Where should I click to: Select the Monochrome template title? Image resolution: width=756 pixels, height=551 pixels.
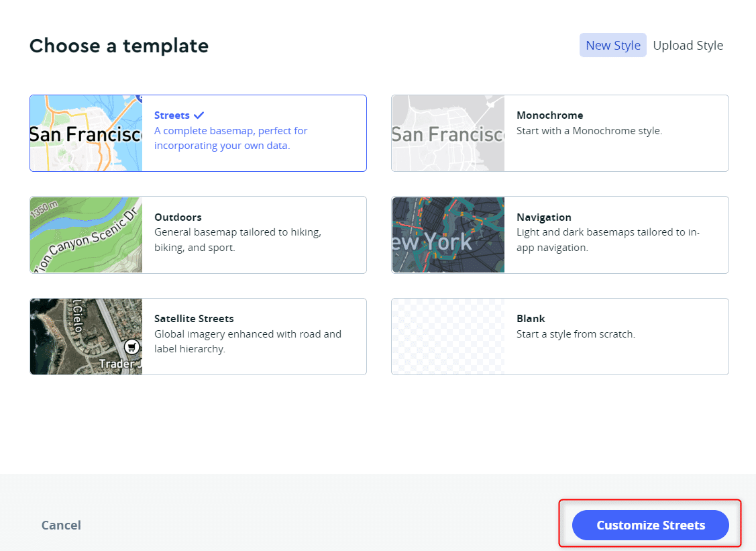coord(549,115)
